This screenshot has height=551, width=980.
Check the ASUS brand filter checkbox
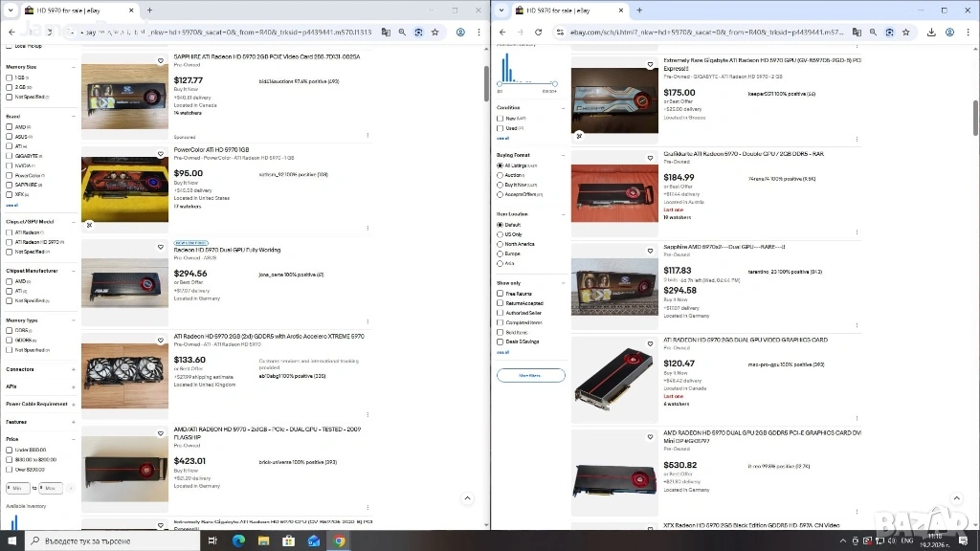click(x=10, y=136)
